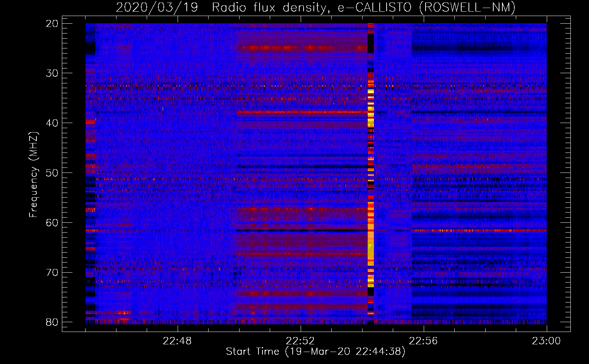Click the red horizontal band near 25 MHz
This screenshot has height=364, width=589.
[302, 48]
